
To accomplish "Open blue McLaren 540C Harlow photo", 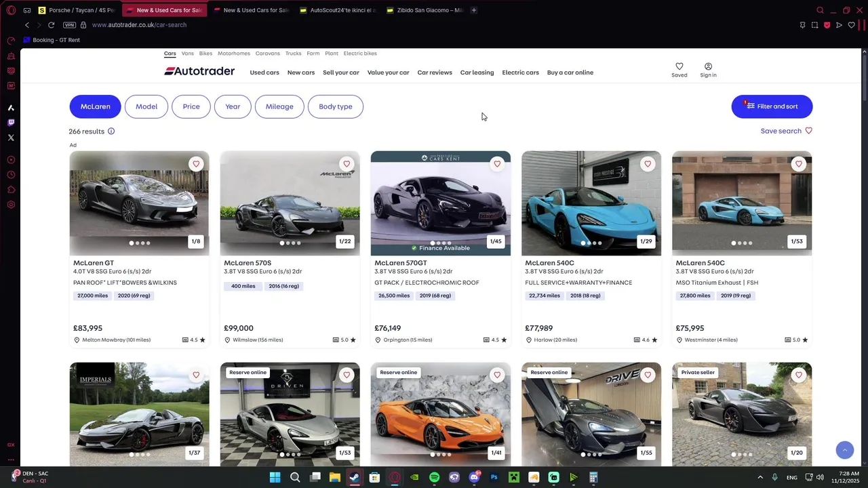I will pos(591,203).
